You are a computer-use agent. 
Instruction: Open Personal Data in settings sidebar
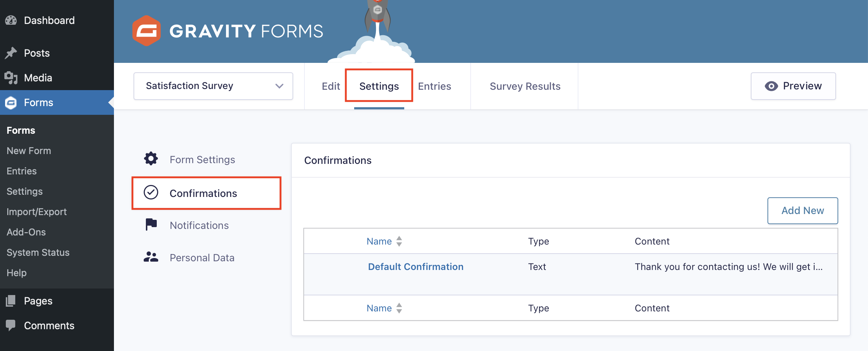202,258
